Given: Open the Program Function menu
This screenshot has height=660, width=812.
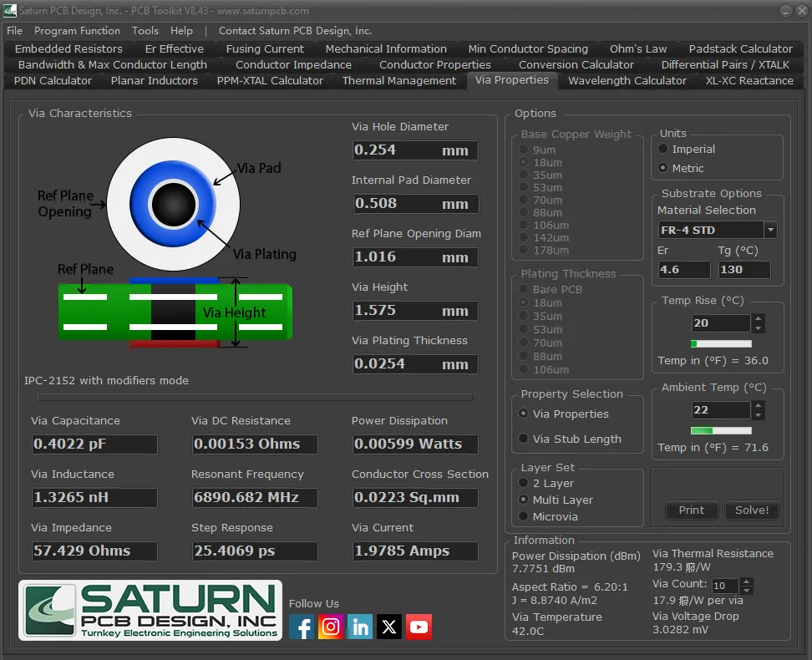Looking at the screenshot, I should coord(77,31).
